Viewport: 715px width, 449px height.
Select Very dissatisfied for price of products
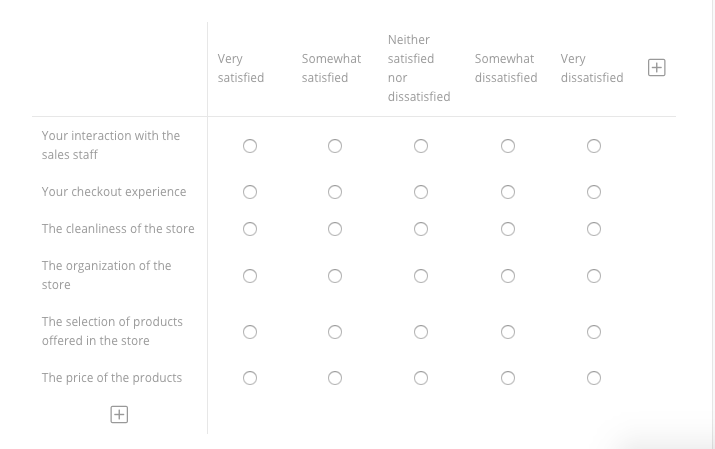594,378
